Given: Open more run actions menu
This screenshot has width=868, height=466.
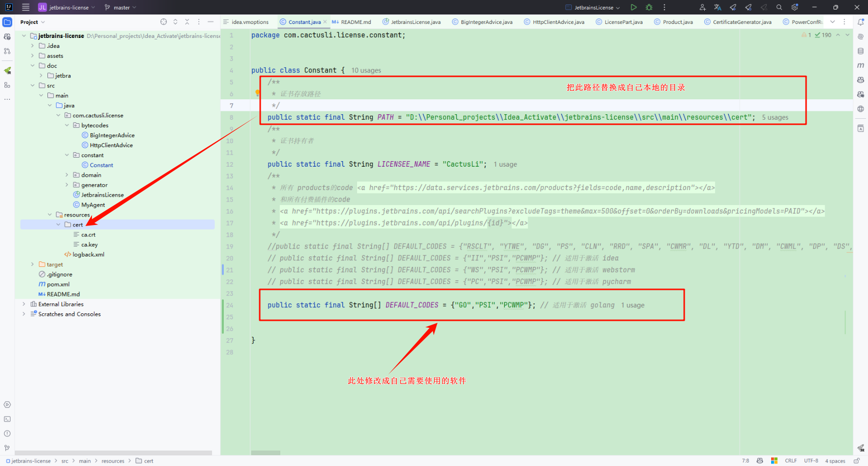Looking at the screenshot, I should pos(664,7).
